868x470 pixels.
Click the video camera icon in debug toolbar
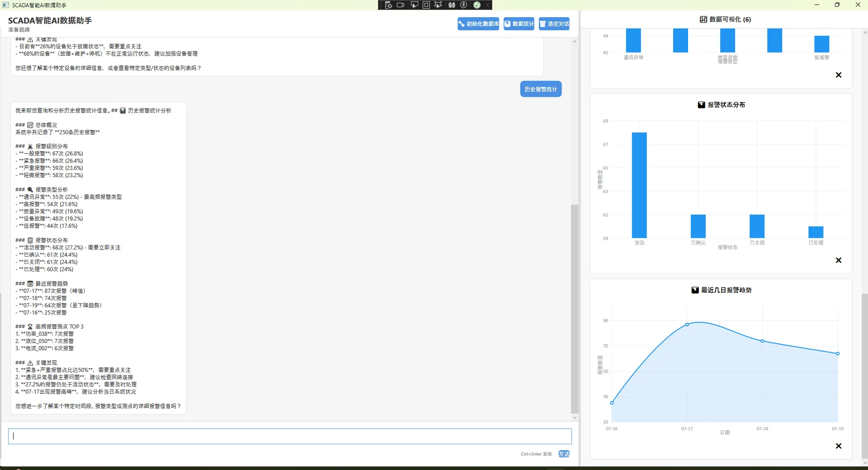point(401,5)
